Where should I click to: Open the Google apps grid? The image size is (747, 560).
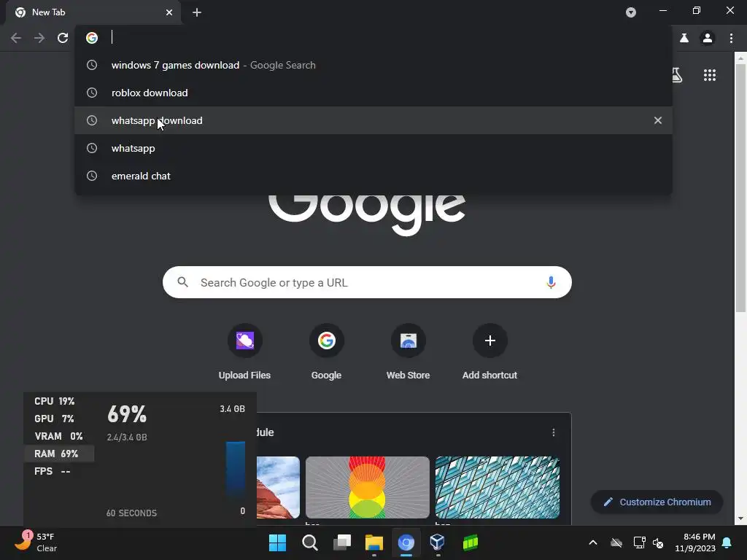tap(710, 75)
